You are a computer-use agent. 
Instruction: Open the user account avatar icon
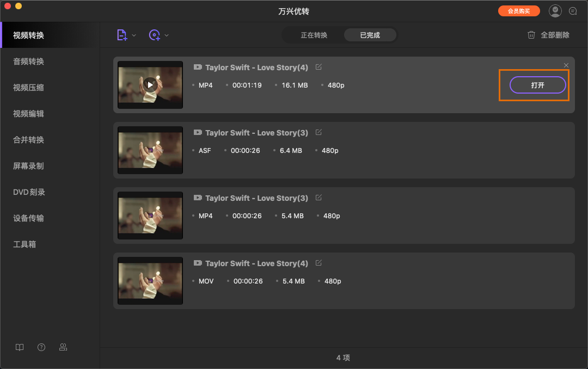(555, 11)
